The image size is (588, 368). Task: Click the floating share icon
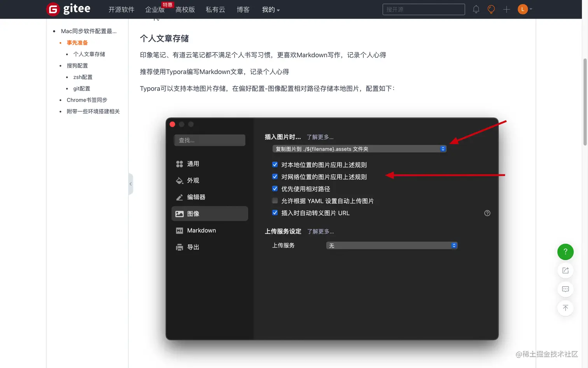pyautogui.click(x=565, y=270)
